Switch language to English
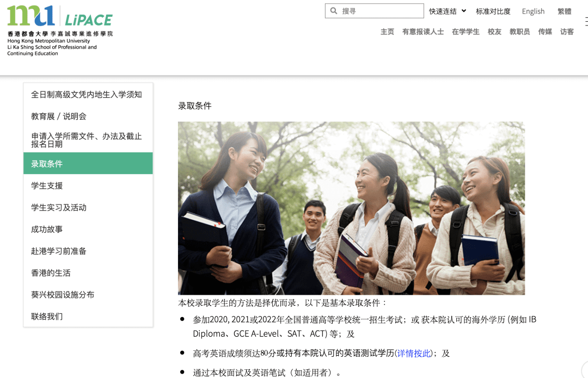The height and width of the screenshot is (378, 588). (533, 11)
